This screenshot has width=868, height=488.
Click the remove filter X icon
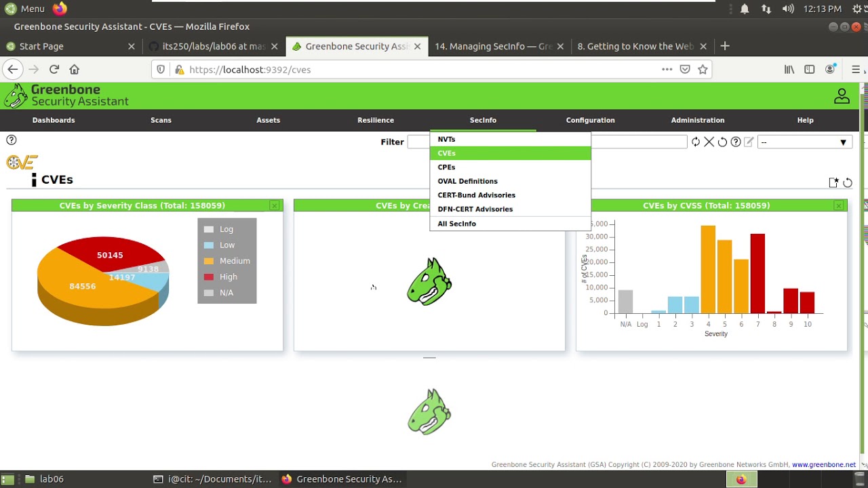pyautogui.click(x=709, y=142)
